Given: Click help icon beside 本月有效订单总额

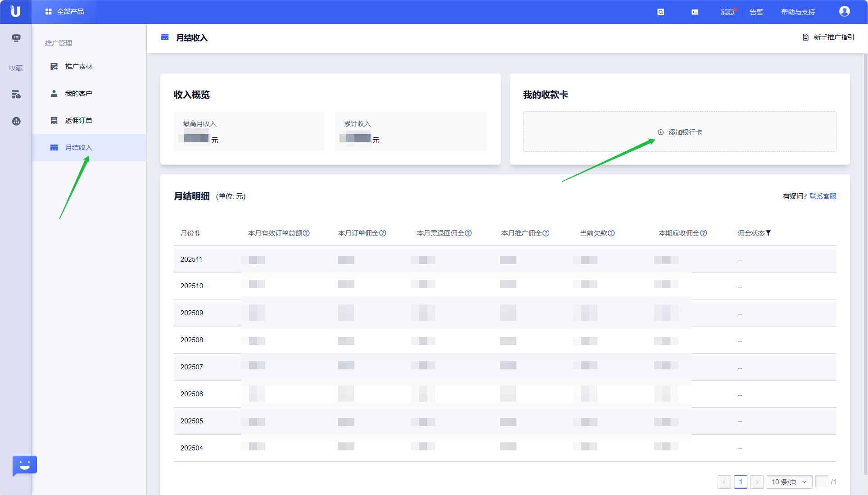Looking at the screenshot, I should coord(306,233).
